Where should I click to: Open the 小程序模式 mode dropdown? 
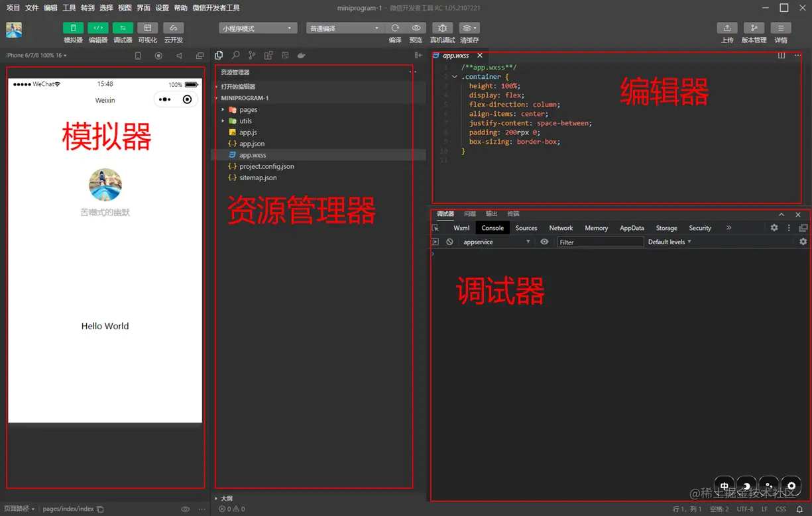click(257, 28)
